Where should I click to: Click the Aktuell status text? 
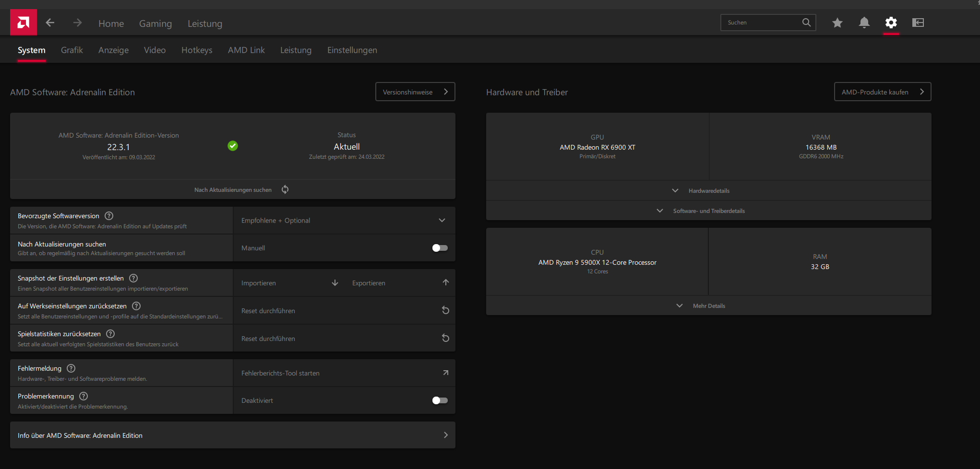[x=347, y=147]
